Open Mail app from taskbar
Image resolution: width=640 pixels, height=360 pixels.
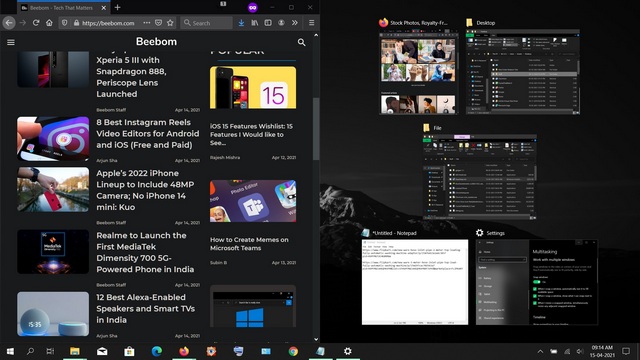[102, 351]
